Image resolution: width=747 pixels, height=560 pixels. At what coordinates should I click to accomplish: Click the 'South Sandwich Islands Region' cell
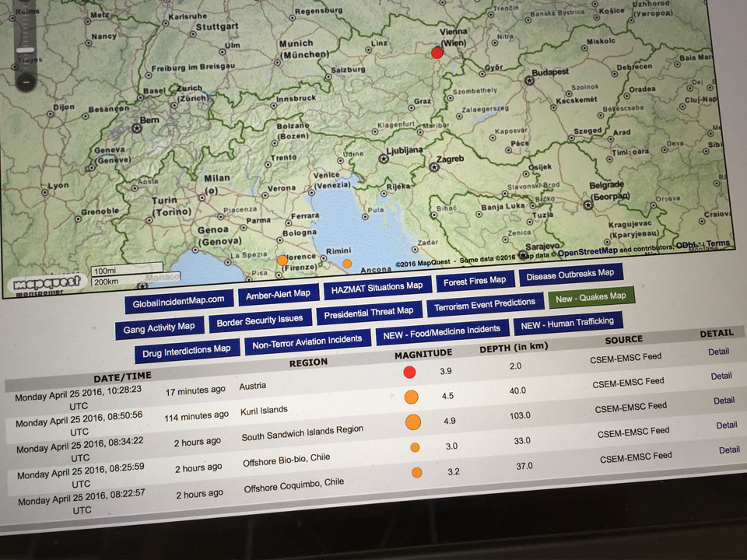303,433
